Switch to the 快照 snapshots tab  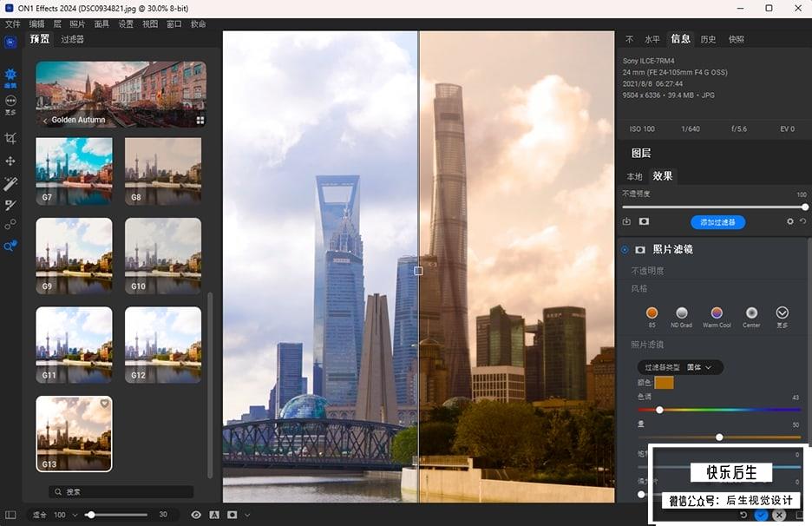(x=736, y=39)
